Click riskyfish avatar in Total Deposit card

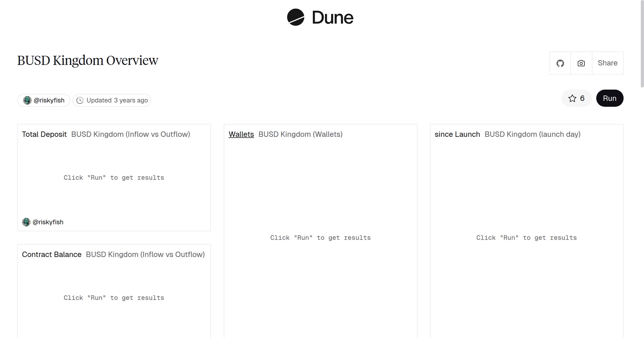click(x=26, y=222)
